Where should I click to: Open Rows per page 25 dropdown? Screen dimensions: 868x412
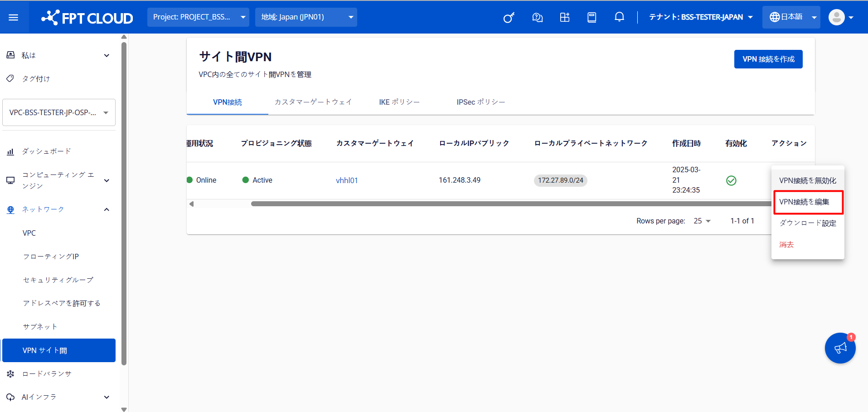[x=702, y=221]
